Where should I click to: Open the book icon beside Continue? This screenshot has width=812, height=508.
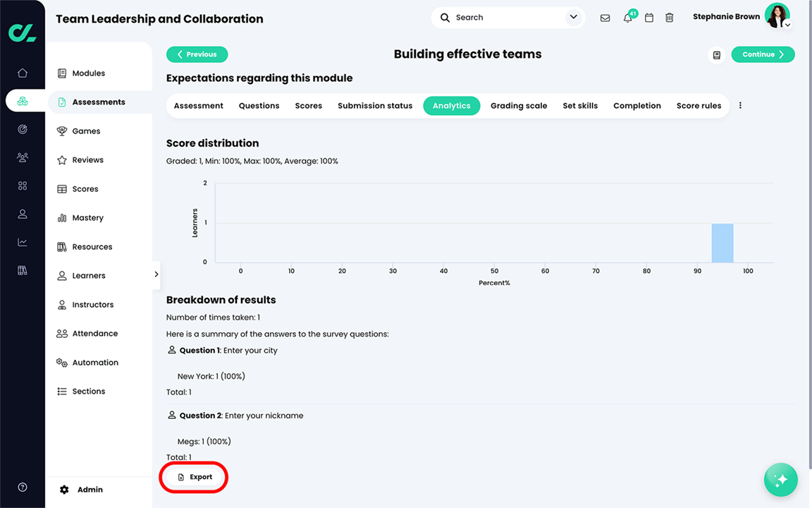tap(716, 54)
